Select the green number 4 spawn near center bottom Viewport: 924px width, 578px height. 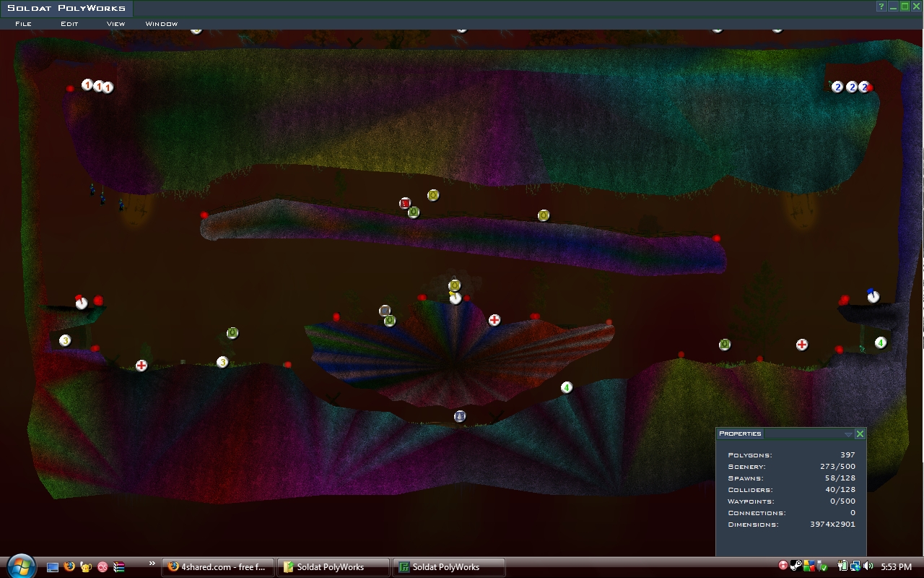tap(567, 388)
